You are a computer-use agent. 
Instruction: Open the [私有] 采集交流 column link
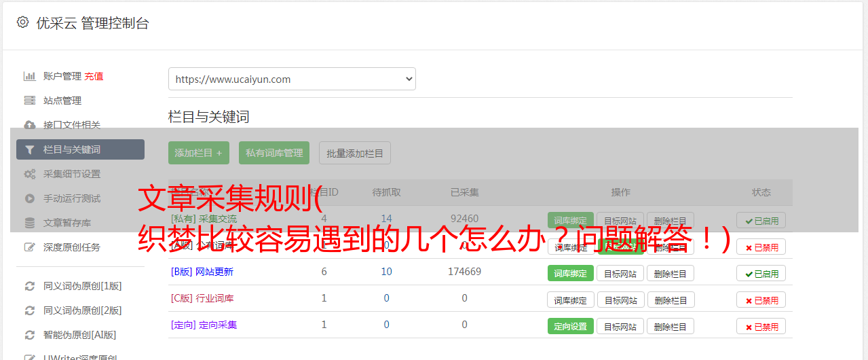point(204,219)
